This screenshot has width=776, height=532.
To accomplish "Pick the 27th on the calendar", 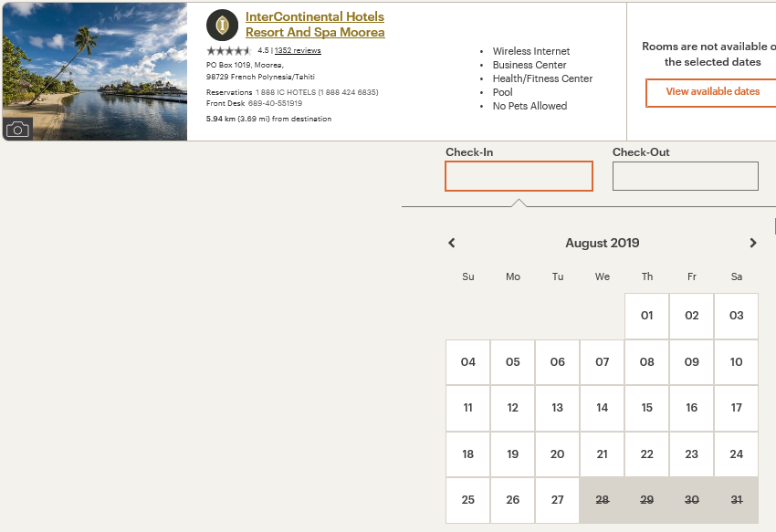I will 557,500.
